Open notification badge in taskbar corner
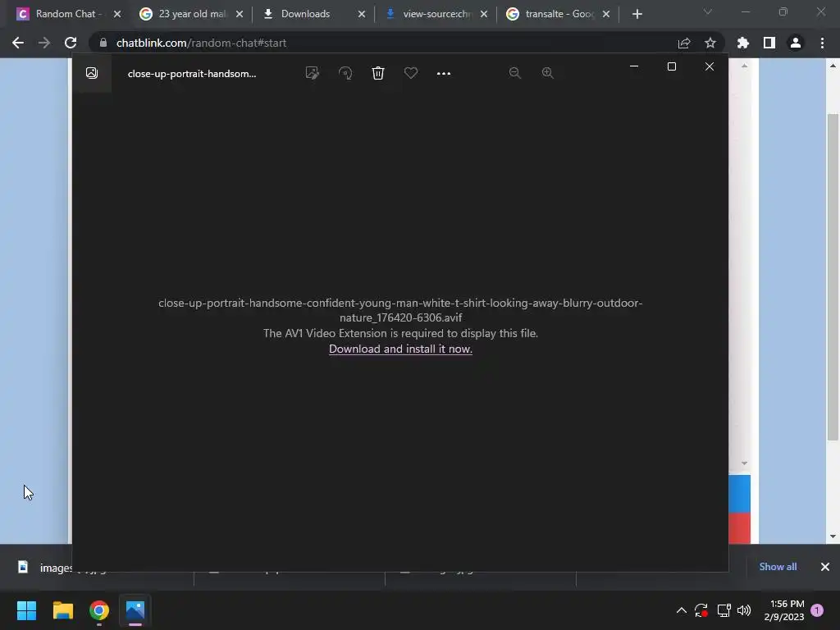The height and width of the screenshot is (630, 840). click(x=817, y=610)
